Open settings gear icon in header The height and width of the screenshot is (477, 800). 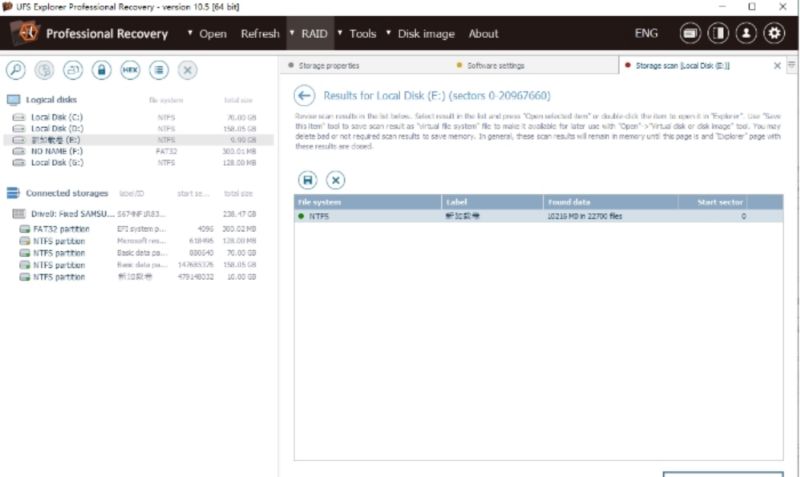point(774,33)
